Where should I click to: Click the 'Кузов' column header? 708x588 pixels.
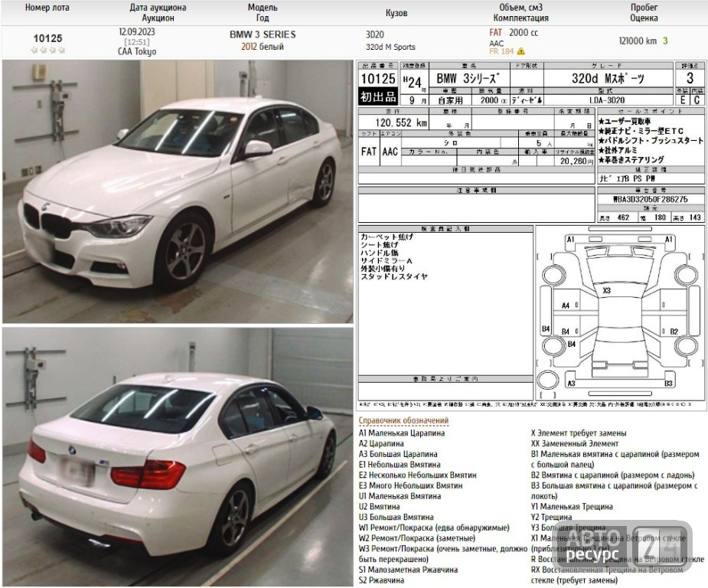click(x=396, y=13)
